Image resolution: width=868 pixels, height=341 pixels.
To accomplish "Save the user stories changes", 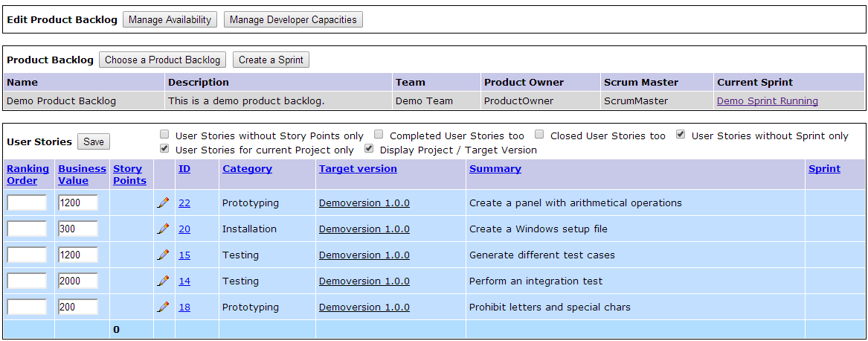I will click(x=94, y=141).
